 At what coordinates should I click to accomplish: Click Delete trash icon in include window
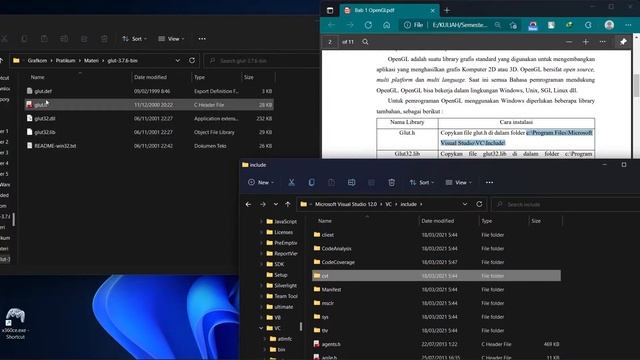point(391,182)
